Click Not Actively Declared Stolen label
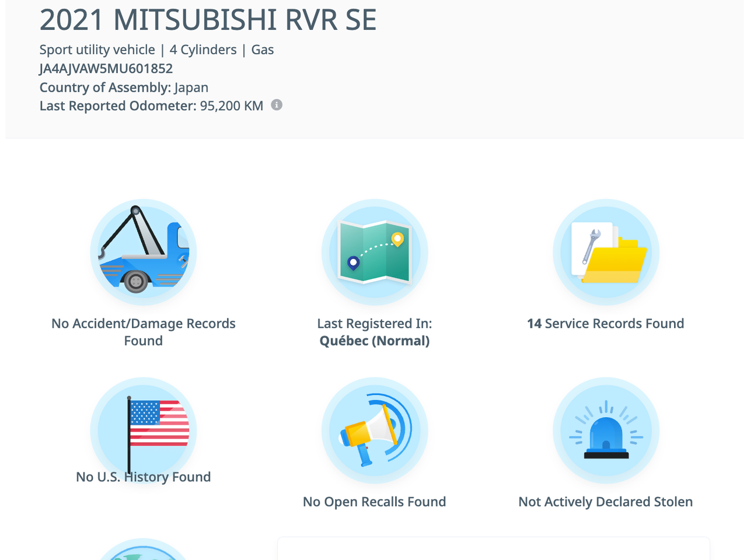The width and height of the screenshot is (747, 560). coord(606,502)
